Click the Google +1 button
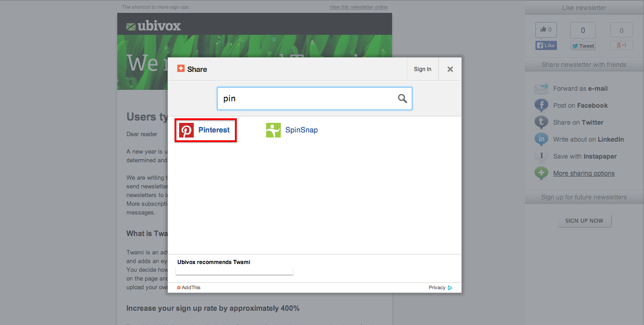Image resolution: width=644 pixels, height=325 pixels. 621,45
